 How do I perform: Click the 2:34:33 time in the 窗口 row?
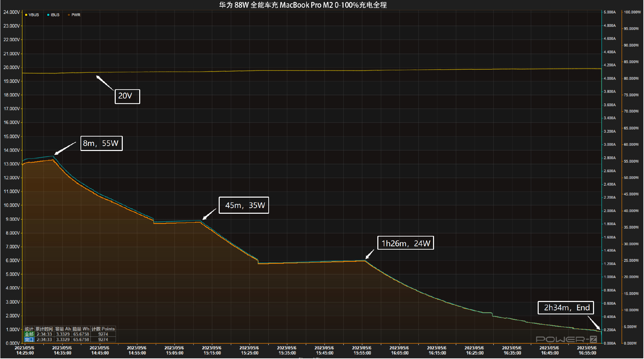44,340
